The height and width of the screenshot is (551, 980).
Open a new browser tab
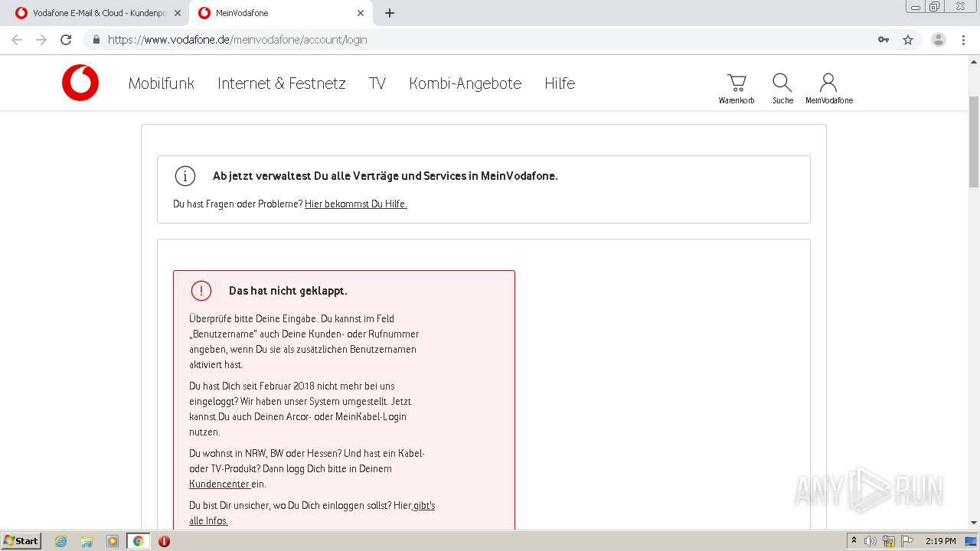390,13
